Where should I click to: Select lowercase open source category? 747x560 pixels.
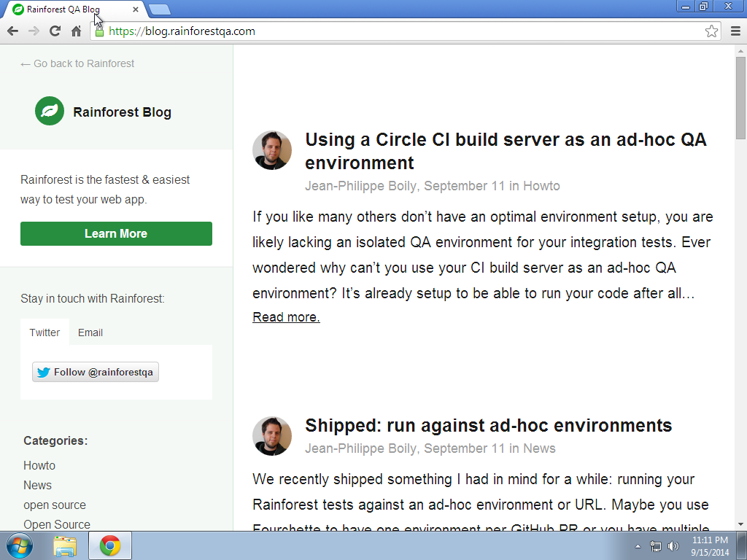pyautogui.click(x=55, y=505)
